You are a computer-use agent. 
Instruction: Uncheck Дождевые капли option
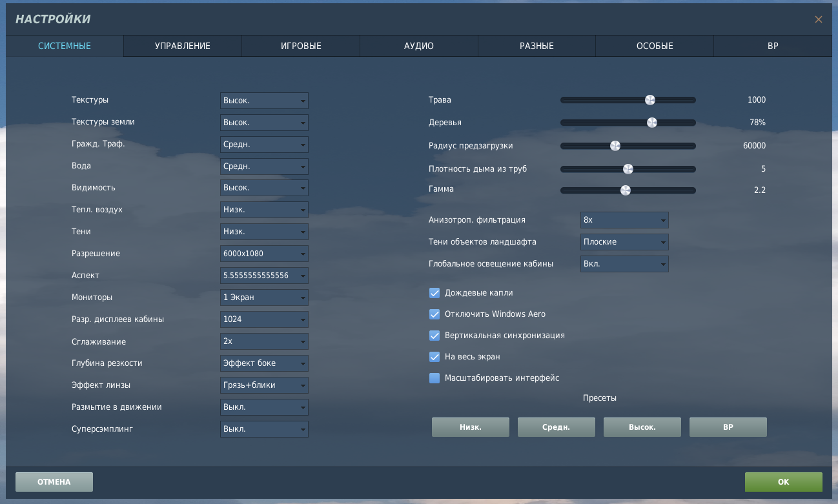point(434,293)
